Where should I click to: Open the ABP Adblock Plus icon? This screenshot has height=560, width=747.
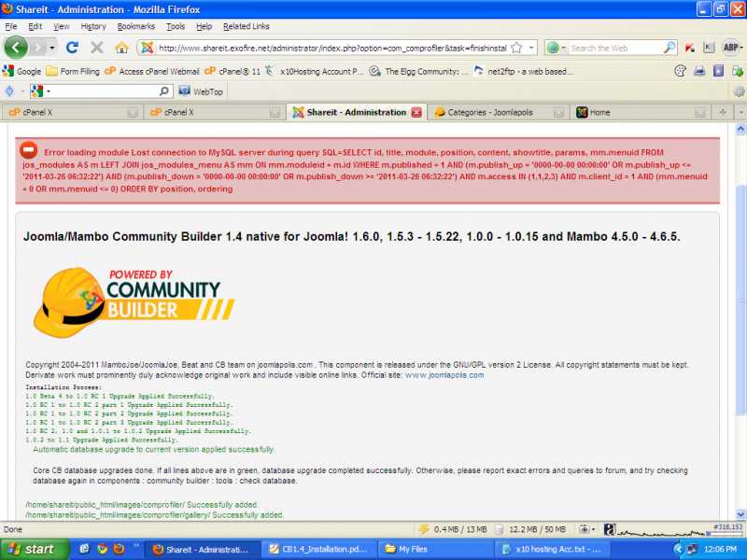tap(729, 48)
